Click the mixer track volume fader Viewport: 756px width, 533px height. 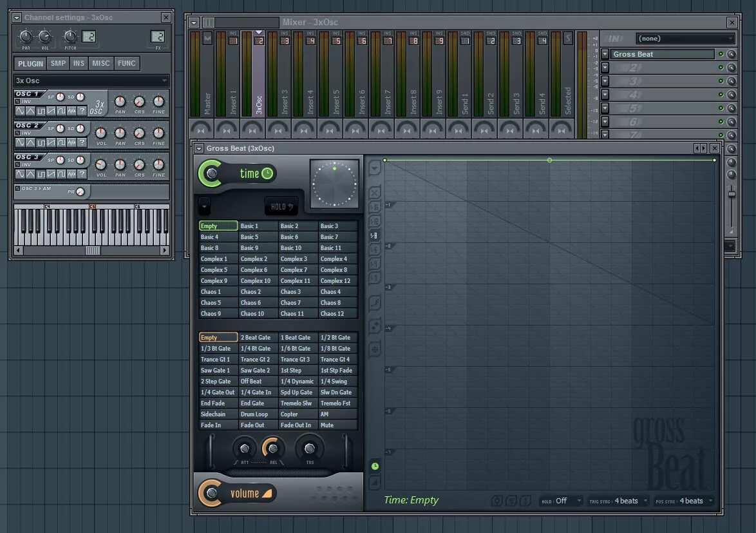click(732, 194)
